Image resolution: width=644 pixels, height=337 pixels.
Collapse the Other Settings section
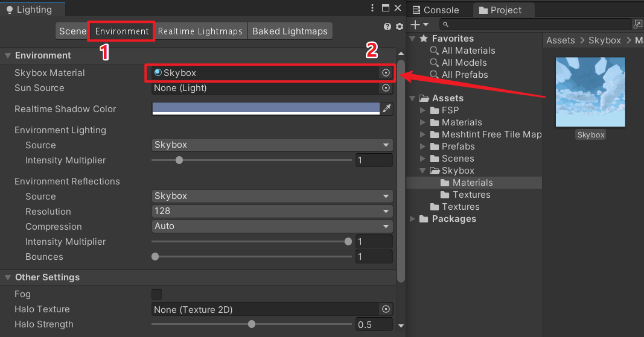(x=7, y=277)
